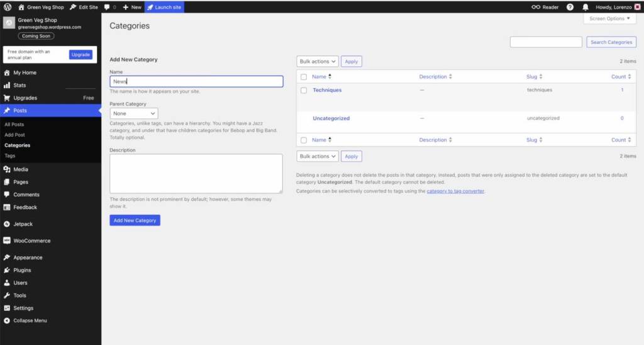Expand the Screen Options panel
644x345 pixels.
click(609, 18)
